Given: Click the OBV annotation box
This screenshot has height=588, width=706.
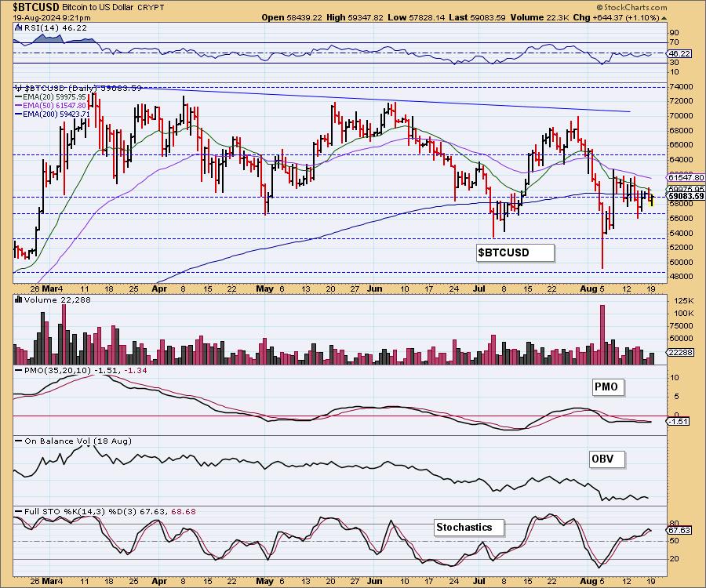Looking at the screenshot, I should click(606, 459).
